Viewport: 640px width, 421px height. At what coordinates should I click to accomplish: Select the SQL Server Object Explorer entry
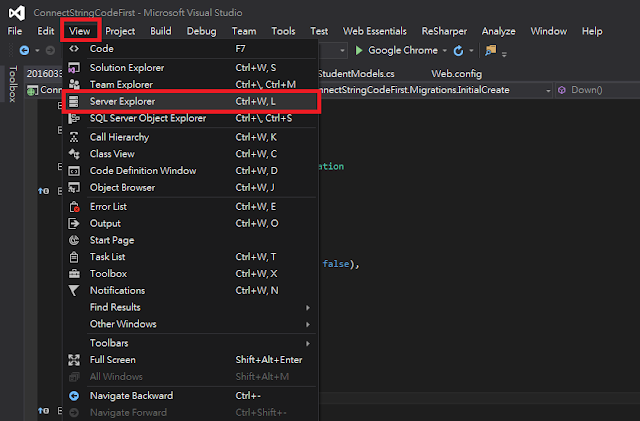click(191, 118)
